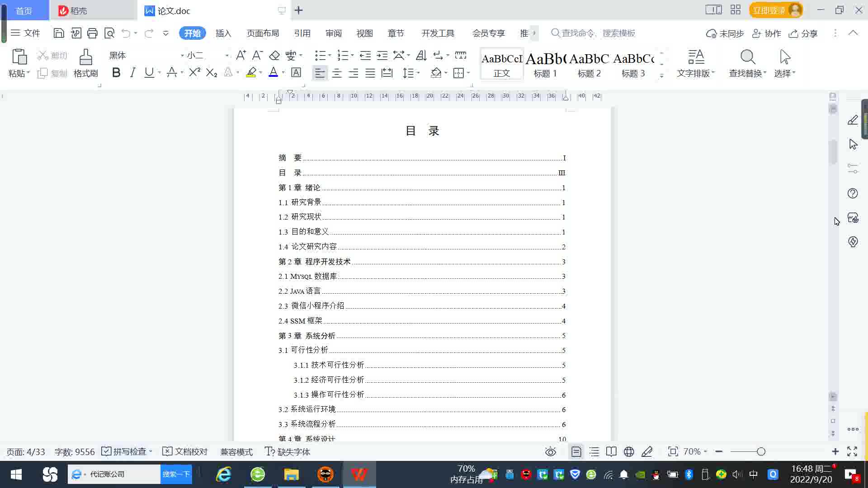
Task: Switch to 插入 tab
Action: point(223,33)
